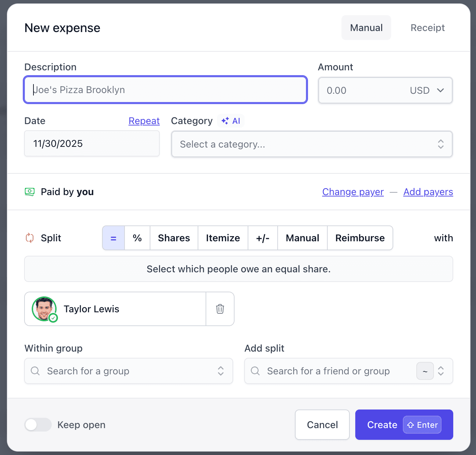The width and height of the screenshot is (476, 455).
Task: Switch to the Manual entry tab
Action: [366, 28]
